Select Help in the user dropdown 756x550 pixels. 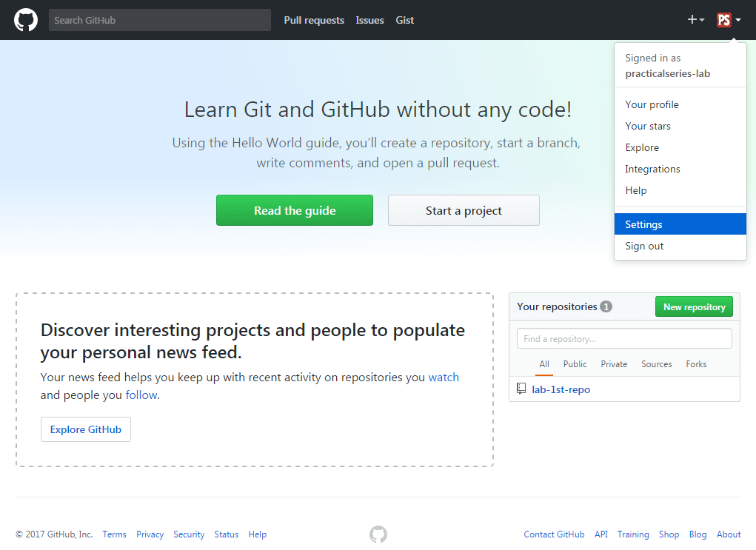tap(680, 190)
